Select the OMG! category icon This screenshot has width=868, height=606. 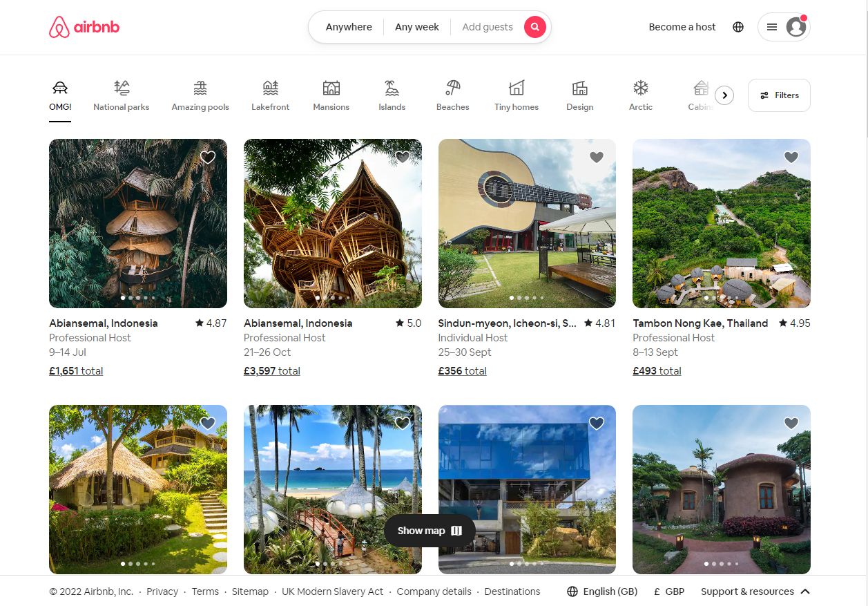60,88
